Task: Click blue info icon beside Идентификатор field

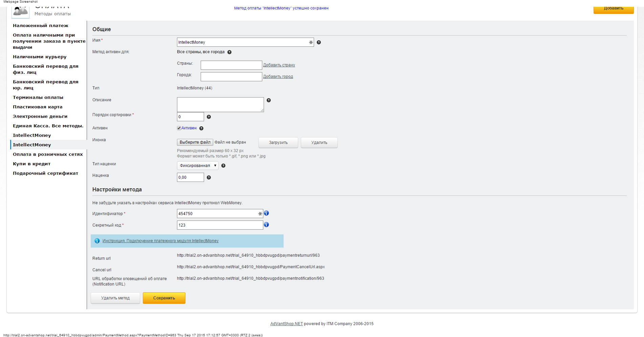Action: (x=266, y=213)
